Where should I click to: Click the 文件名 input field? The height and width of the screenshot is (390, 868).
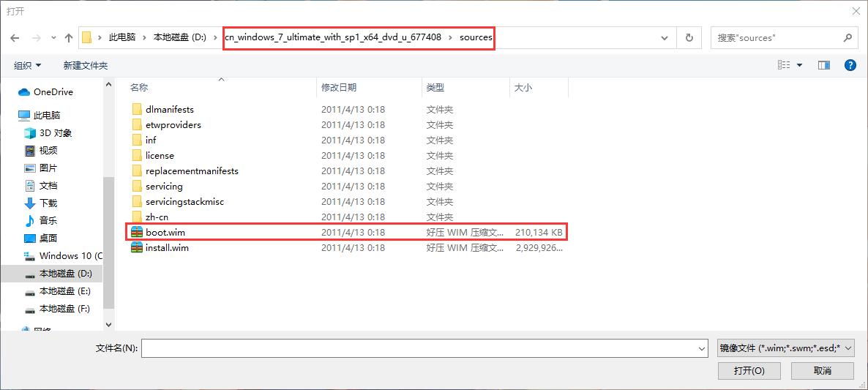coord(419,348)
